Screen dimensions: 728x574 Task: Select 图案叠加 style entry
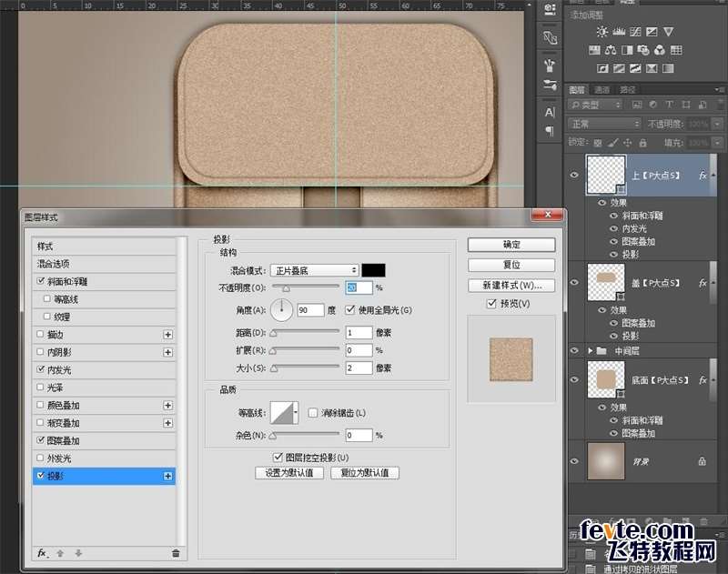[x=104, y=440]
